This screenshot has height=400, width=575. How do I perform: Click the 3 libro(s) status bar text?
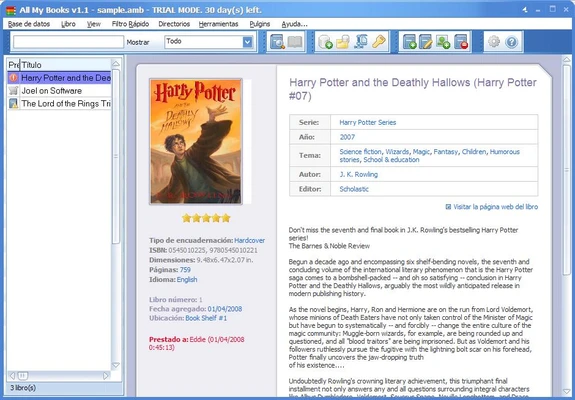(23, 388)
